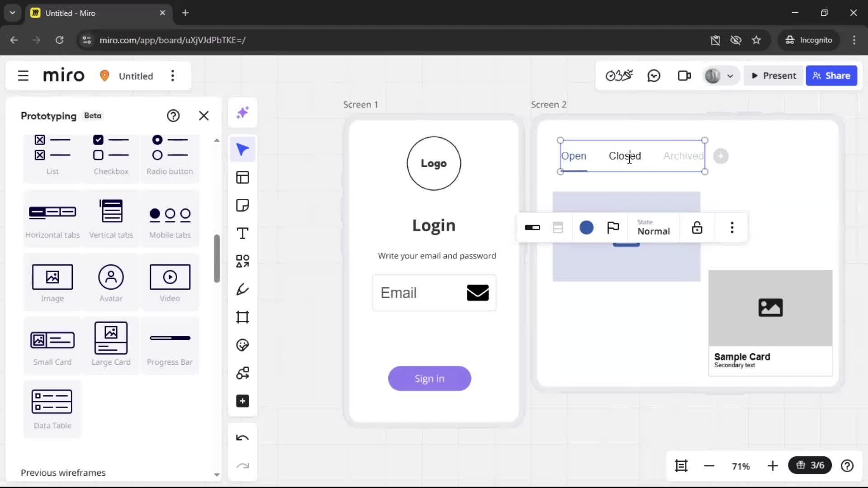Open prototyping help question mark
Viewport: 868px width, 488px height.
pyautogui.click(x=173, y=116)
